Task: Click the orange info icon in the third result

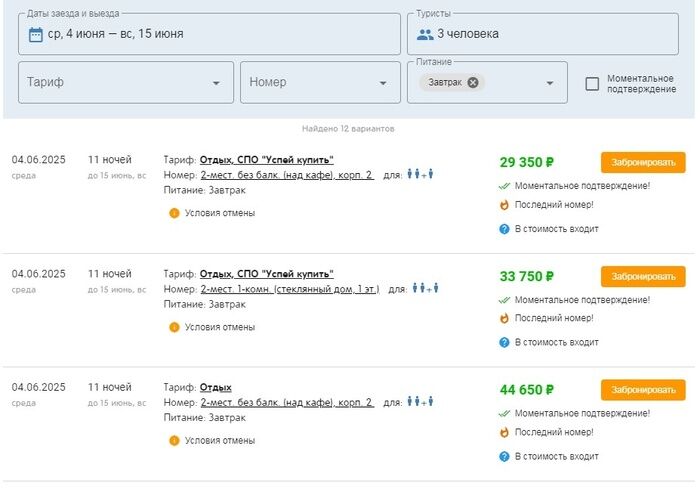Action: (174, 440)
